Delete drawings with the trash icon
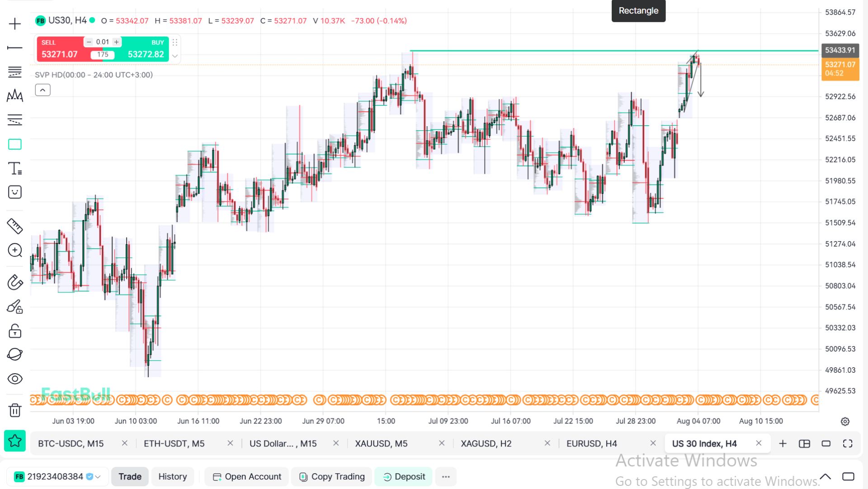This screenshot has width=868, height=489. [15, 410]
